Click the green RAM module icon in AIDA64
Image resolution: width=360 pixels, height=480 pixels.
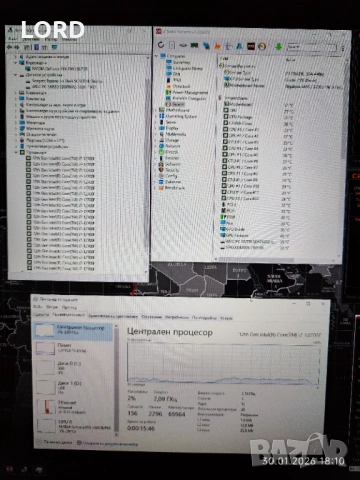tap(194, 45)
